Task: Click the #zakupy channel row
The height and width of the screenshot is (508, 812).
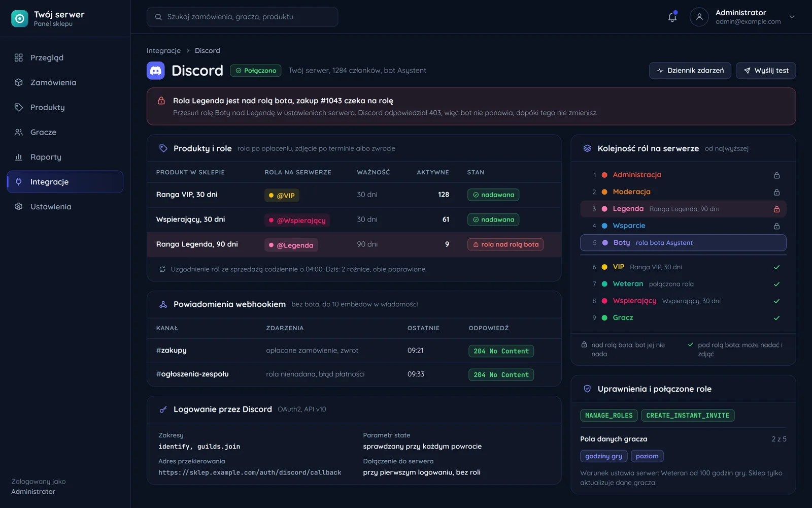Action: (x=354, y=351)
